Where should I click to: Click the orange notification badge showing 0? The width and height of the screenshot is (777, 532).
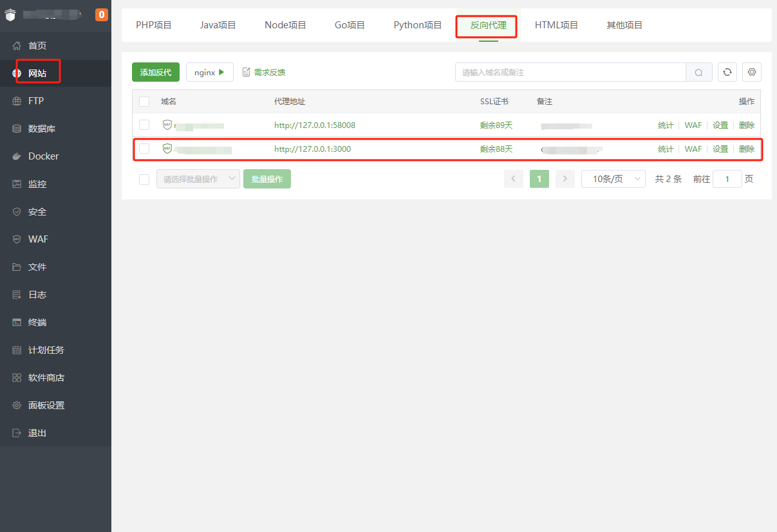pyautogui.click(x=102, y=14)
